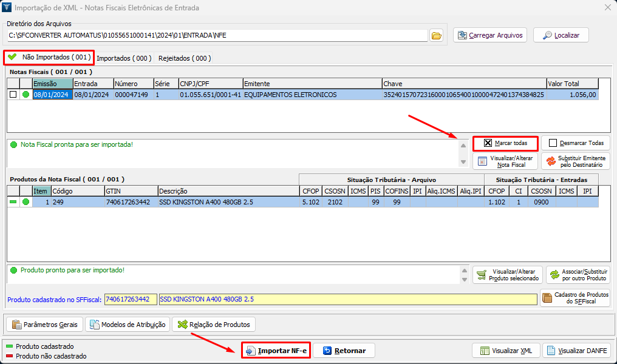
Task: Open Visualizar/Alterar Nota Fiscal
Action: click(x=505, y=161)
